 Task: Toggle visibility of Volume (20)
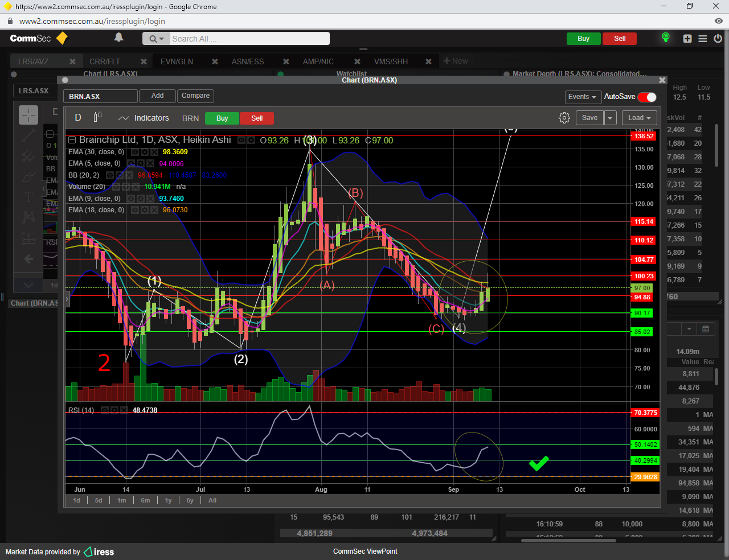[116, 187]
